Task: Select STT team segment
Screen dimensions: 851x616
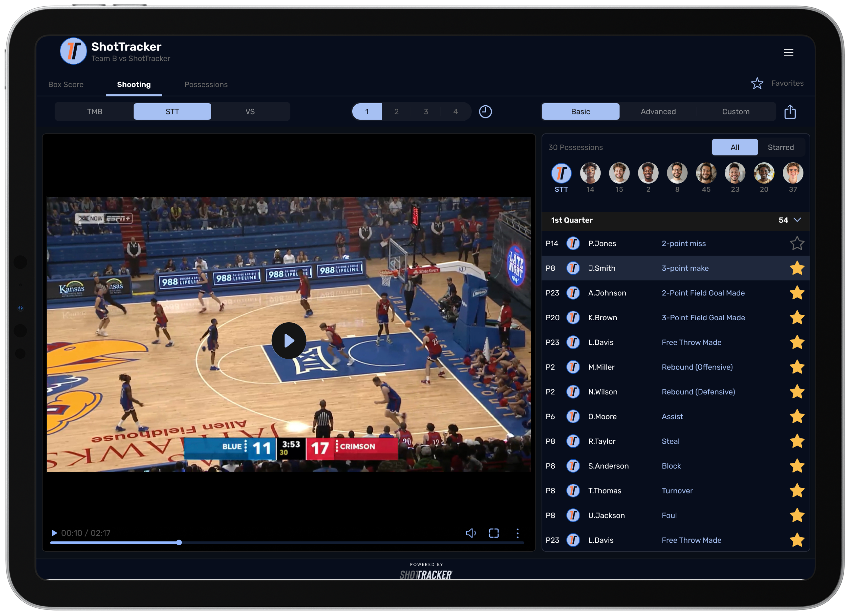Action: click(x=172, y=111)
